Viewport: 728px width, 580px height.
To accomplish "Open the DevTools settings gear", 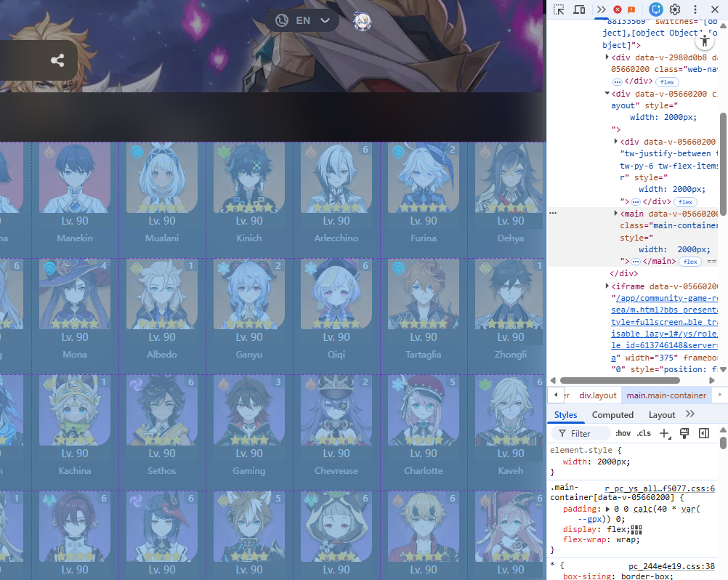I will tap(675, 9).
